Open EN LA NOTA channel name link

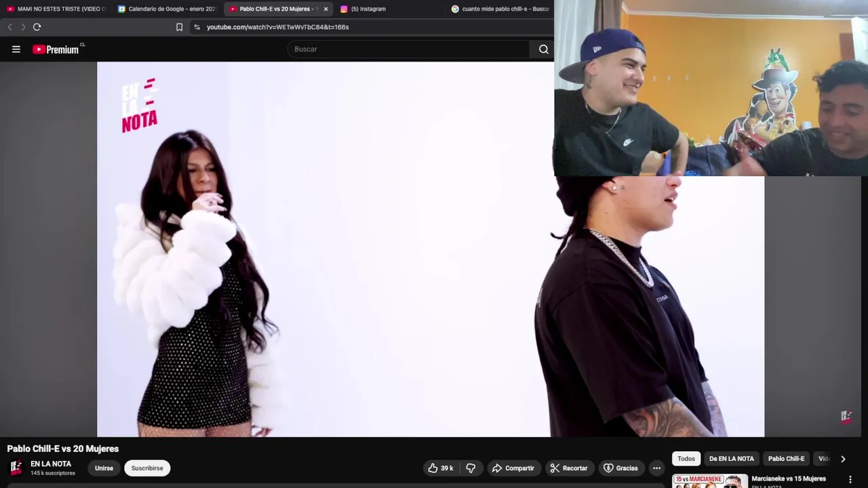tap(51, 464)
